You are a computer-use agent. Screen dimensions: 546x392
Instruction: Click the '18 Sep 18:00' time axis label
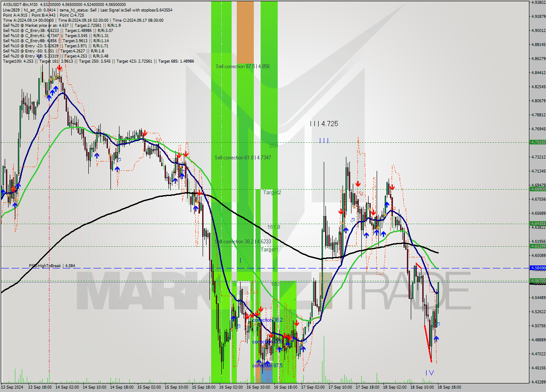coord(449,388)
